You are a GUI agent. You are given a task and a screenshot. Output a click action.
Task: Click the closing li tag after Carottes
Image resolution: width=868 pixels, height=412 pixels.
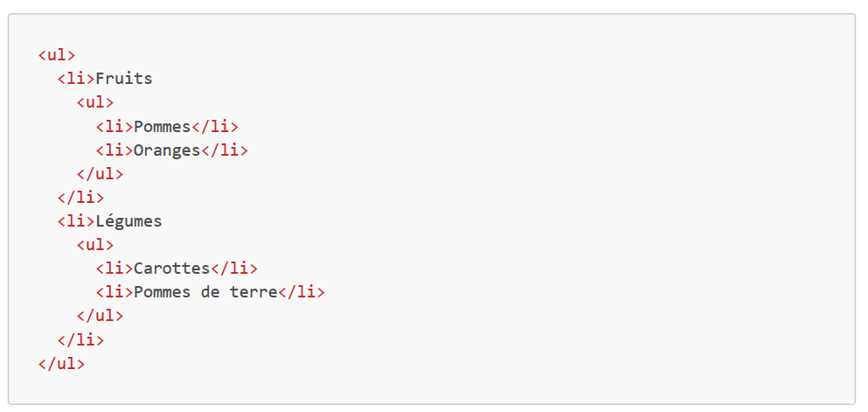point(234,269)
